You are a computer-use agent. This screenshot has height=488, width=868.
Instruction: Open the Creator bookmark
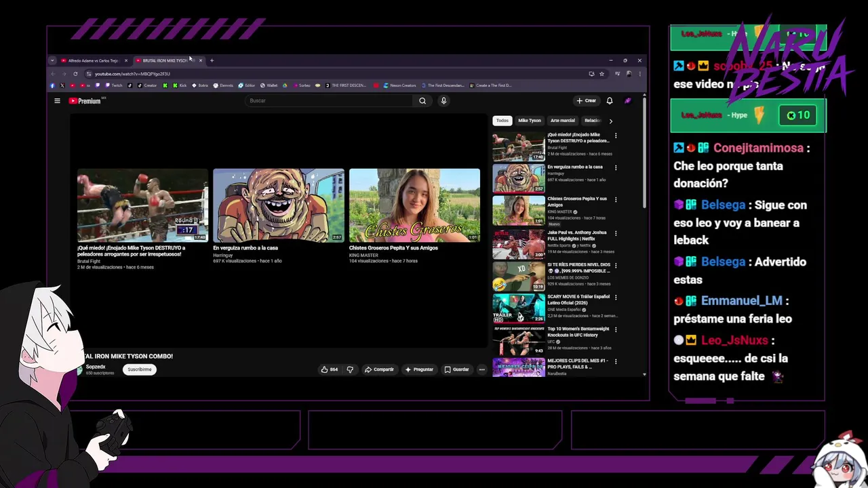147,85
